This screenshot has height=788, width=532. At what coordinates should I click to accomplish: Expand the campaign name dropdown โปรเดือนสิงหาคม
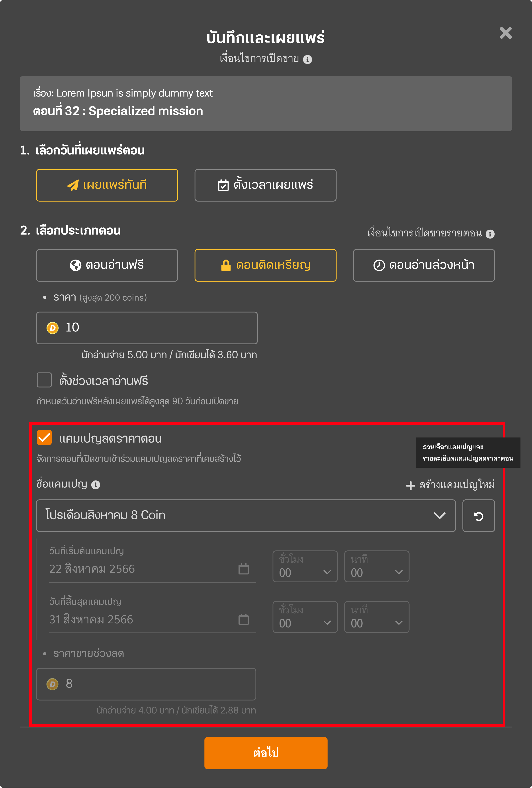[x=246, y=516]
